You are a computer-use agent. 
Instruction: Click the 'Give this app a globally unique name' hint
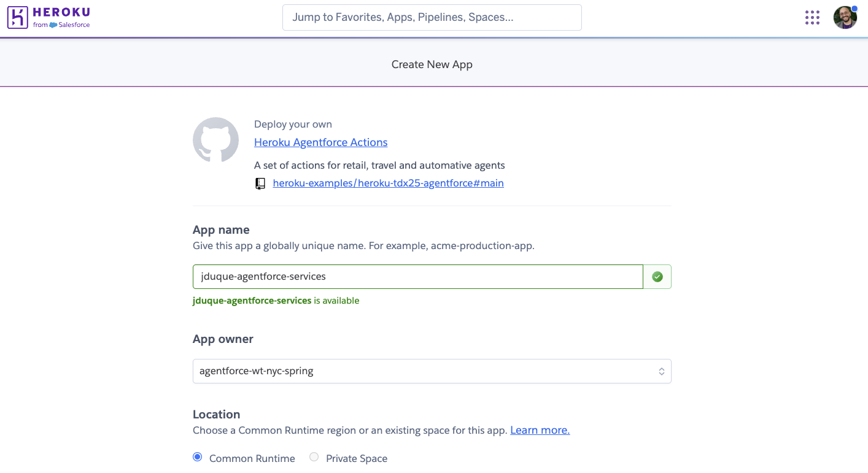tap(363, 246)
